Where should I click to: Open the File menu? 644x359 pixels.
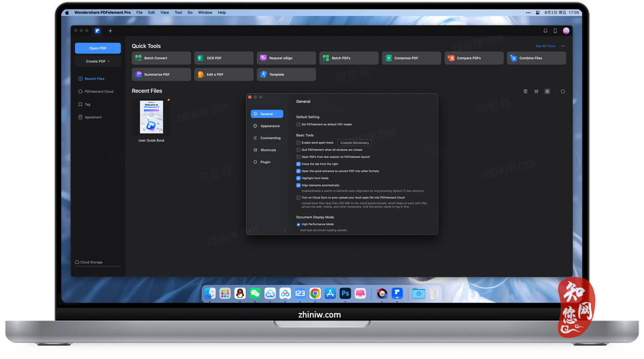click(x=139, y=13)
